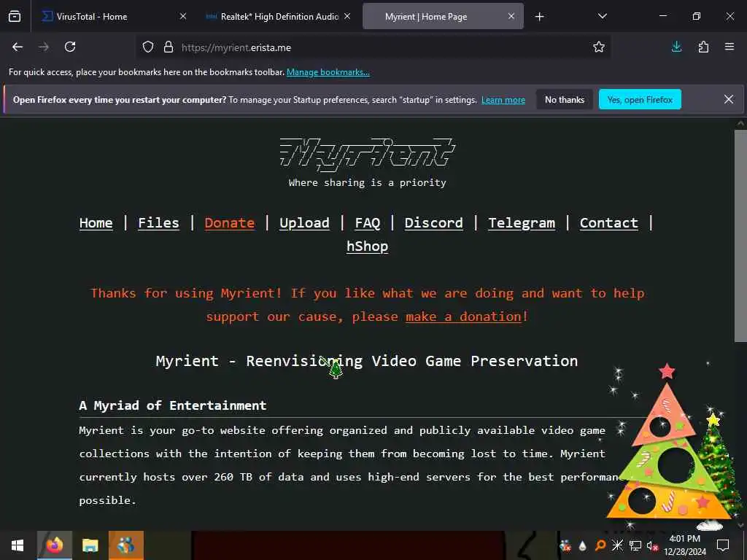Click the highlighted orange taskbar app icon
The image size is (747, 560).
pos(125,545)
